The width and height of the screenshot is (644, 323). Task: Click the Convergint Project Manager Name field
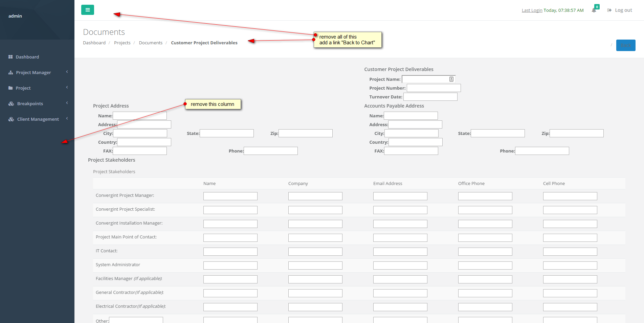[x=230, y=196]
